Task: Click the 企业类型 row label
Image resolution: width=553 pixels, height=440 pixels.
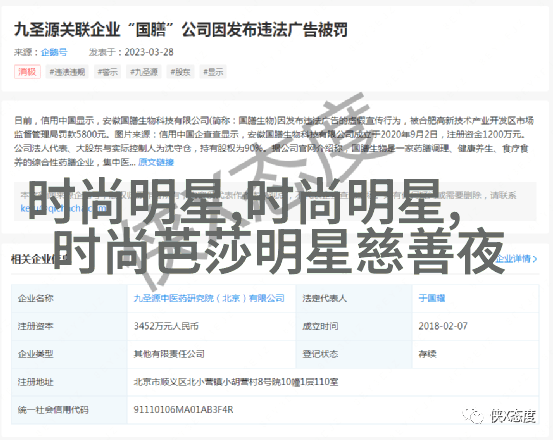Action: click(36, 354)
